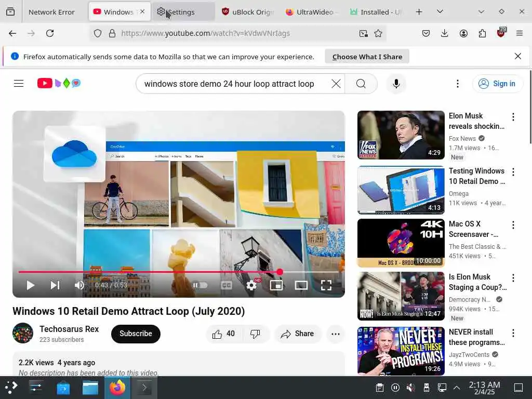The image size is (532, 399).
Task: Go back to previous page
Action: [x=12, y=33]
